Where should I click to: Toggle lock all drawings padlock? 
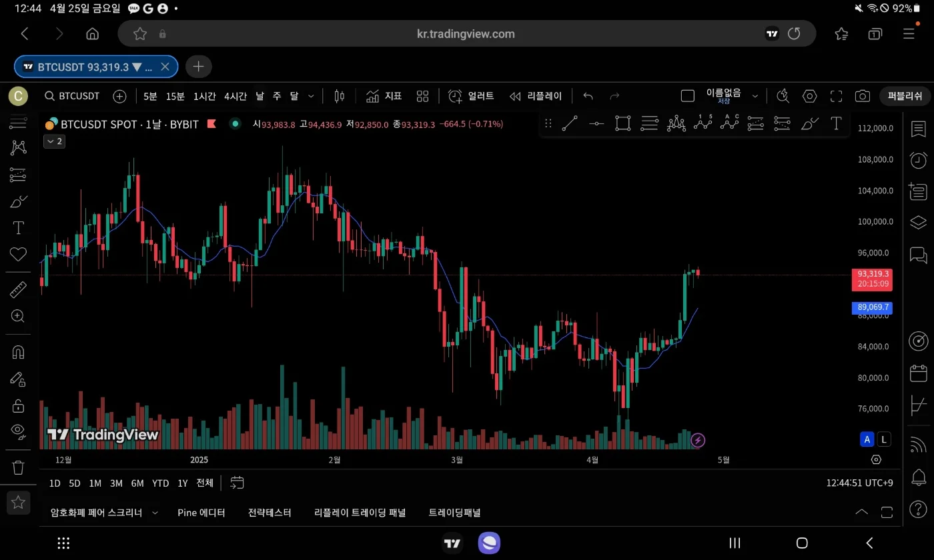[x=18, y=405]
